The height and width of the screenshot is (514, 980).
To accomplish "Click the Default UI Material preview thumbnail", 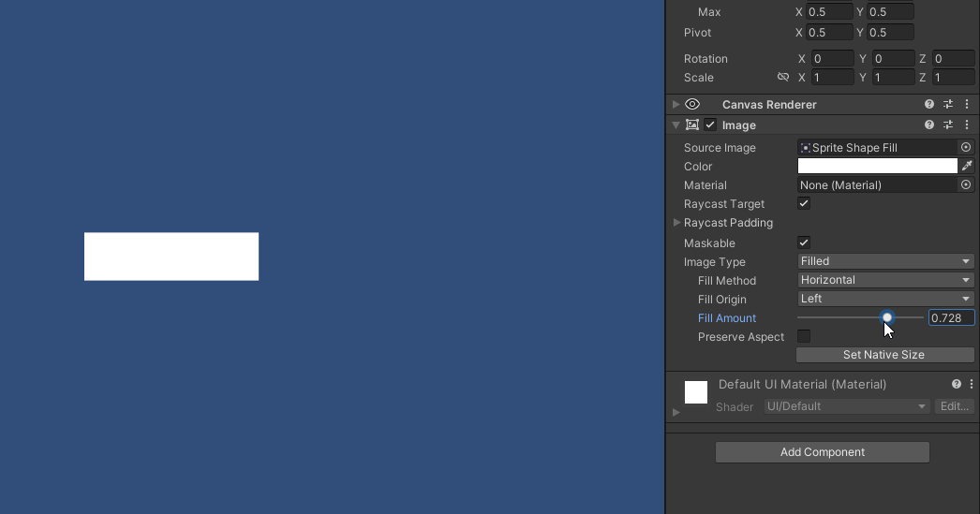I will [695, 392].
